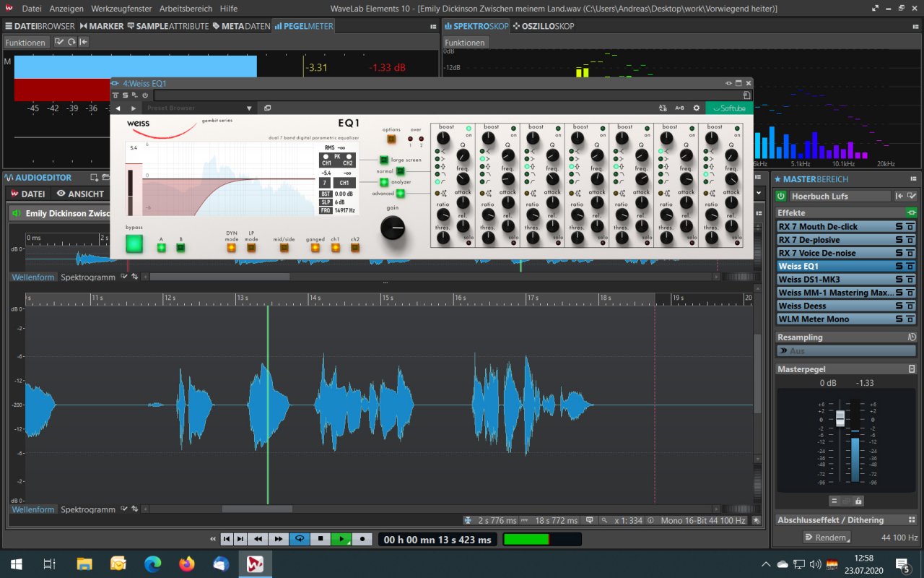Open WaveLab from the Windows taskbar
The image size is (924, 578).
point(255,564)
